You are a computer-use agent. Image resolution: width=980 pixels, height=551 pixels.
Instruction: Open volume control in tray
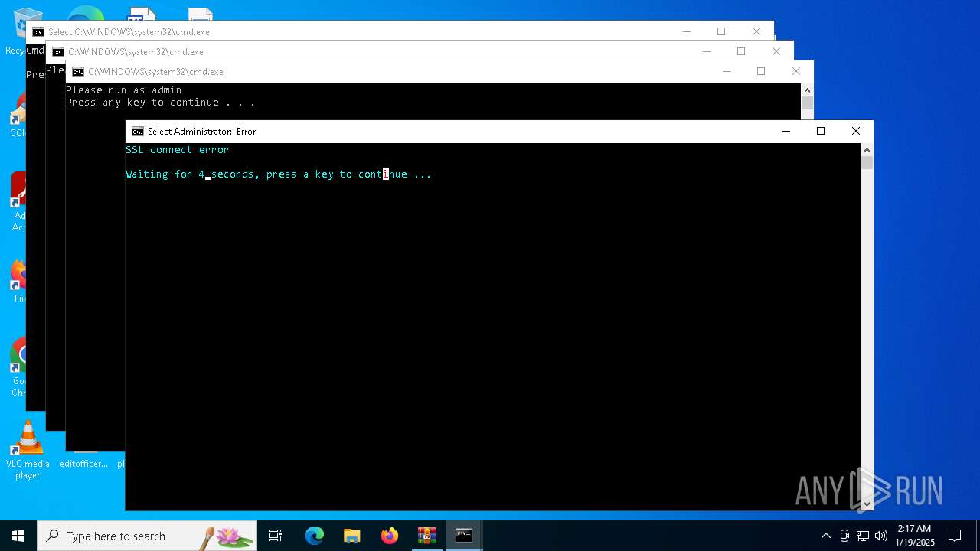coord(881,536)
